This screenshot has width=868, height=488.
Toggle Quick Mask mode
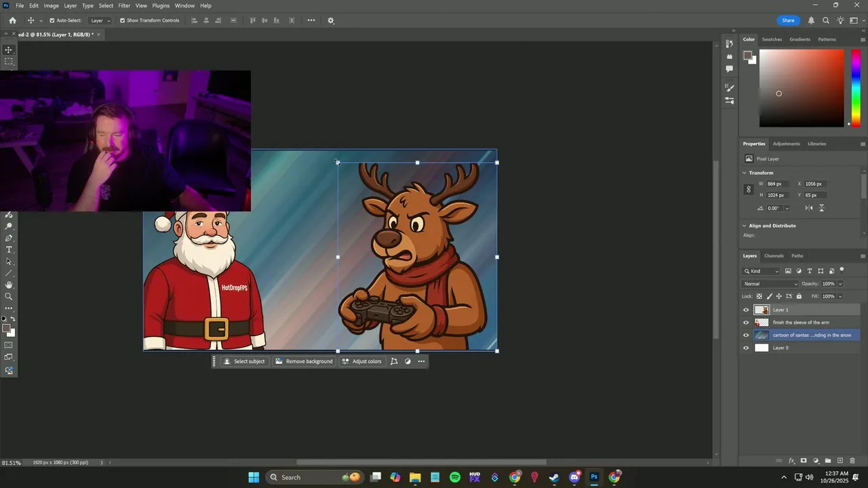9,345
